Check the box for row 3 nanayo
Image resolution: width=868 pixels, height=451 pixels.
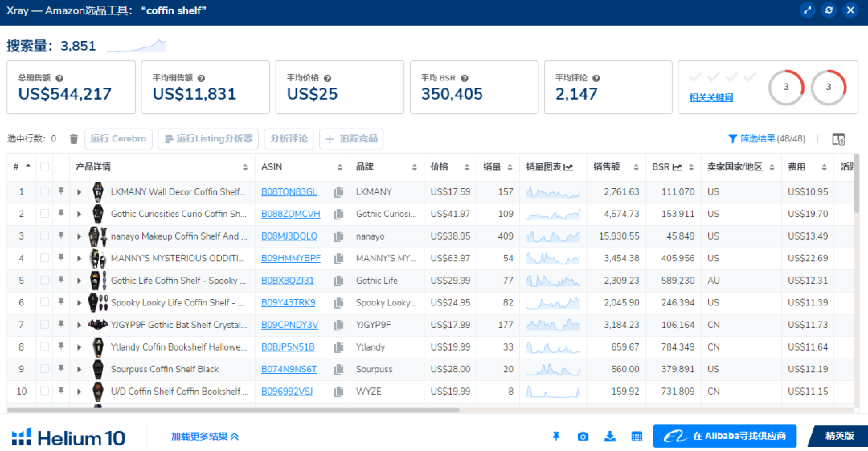44,236
